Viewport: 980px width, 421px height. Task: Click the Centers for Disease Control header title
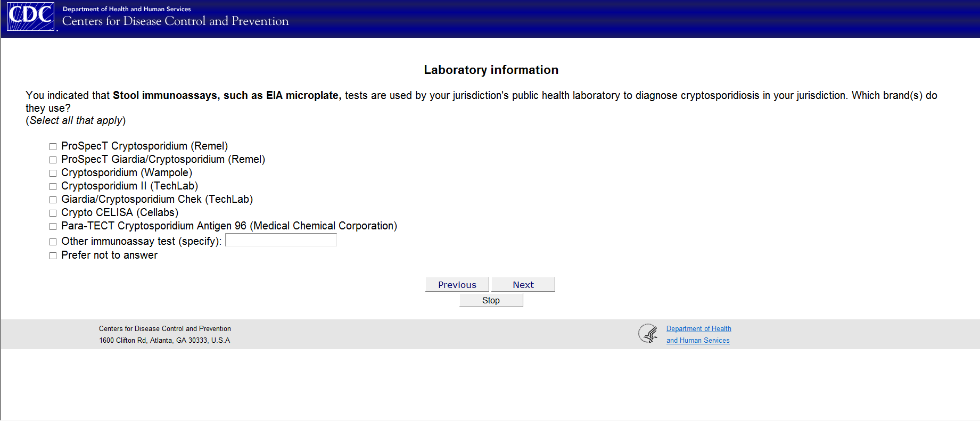click(176, 21)
